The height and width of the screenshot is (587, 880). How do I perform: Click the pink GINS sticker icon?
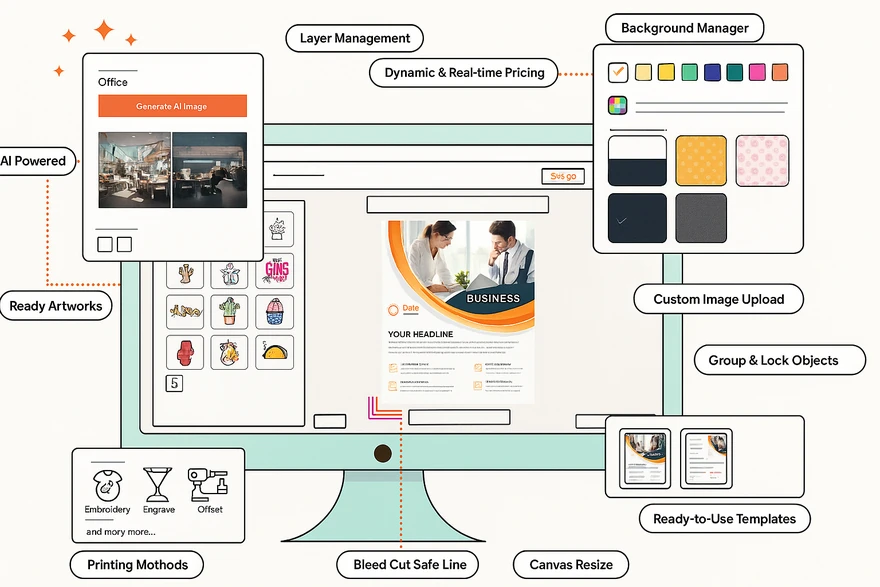[277, 272]
